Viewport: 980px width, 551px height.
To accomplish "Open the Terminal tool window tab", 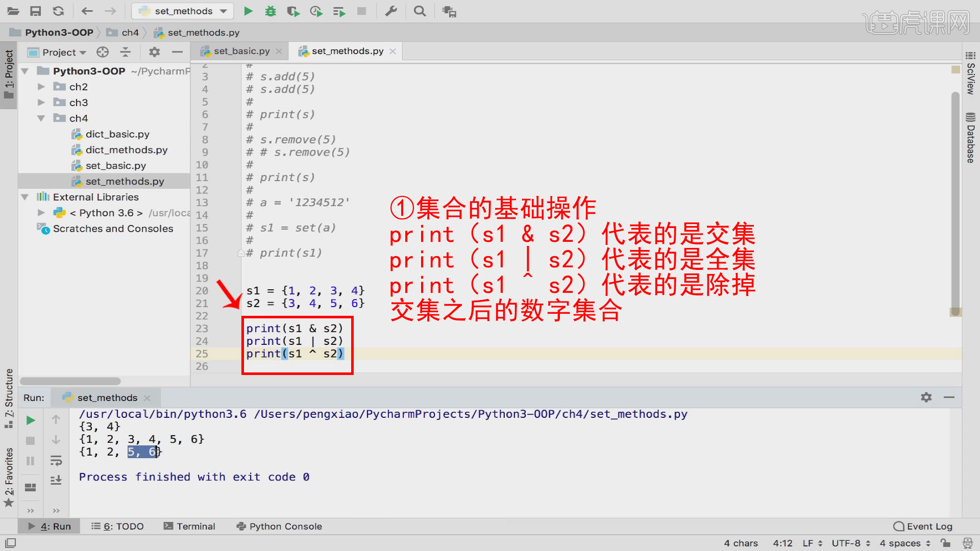I will coord(189,526).
